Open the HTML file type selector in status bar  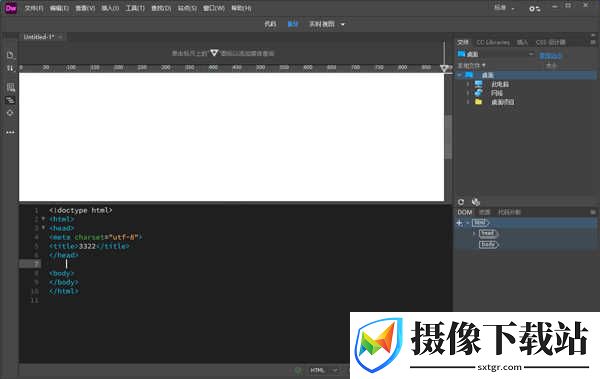click(x=324, y=370)
